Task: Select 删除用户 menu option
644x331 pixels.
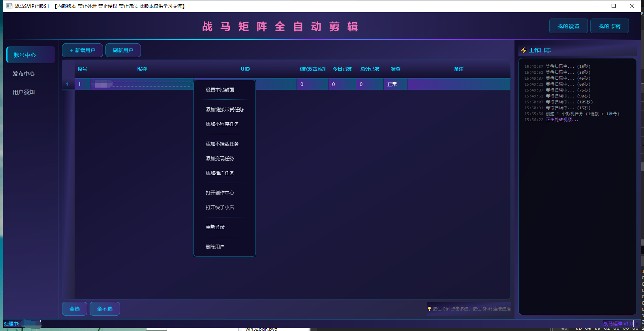Action: [x=215, y=247]
